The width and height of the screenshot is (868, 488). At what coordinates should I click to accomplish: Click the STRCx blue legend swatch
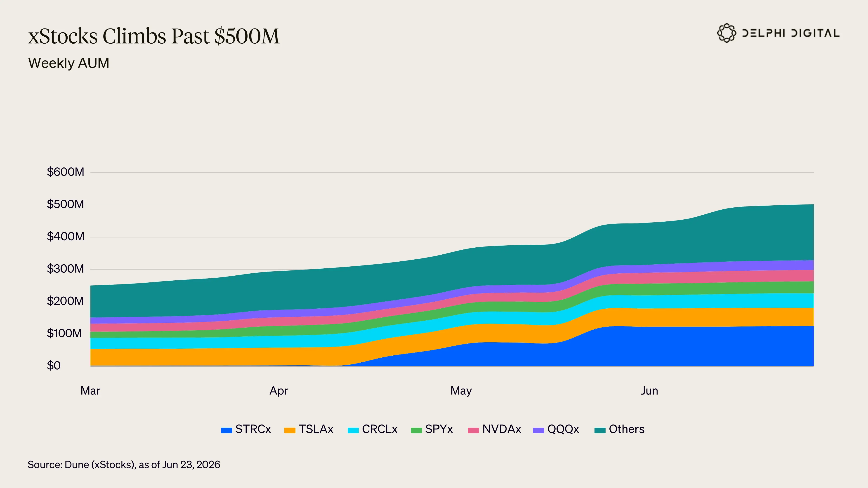(x=226, y=430)
